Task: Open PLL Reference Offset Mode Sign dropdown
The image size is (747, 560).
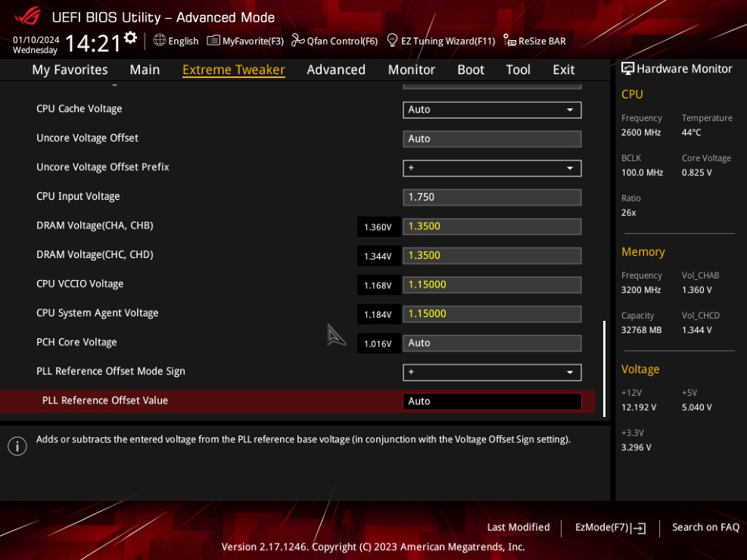Action: click(x=492, y=372)
